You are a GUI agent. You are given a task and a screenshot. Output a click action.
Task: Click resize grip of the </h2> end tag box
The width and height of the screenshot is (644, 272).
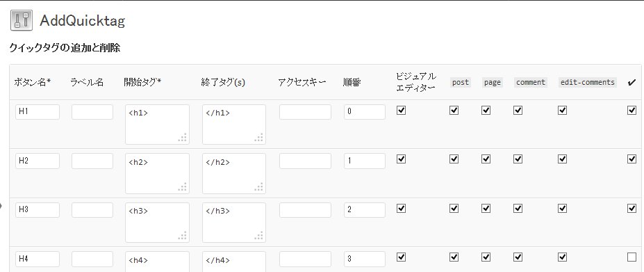tap(259, 187)
